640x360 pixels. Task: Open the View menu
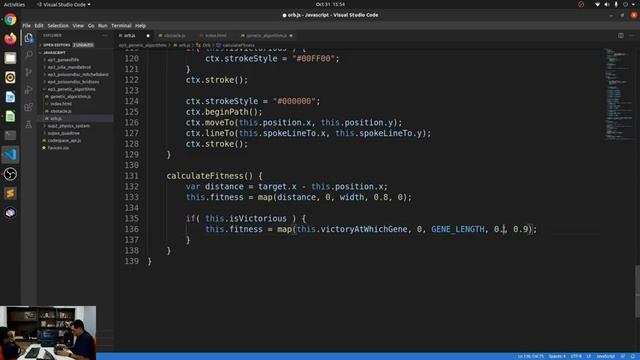coord(78,26)
